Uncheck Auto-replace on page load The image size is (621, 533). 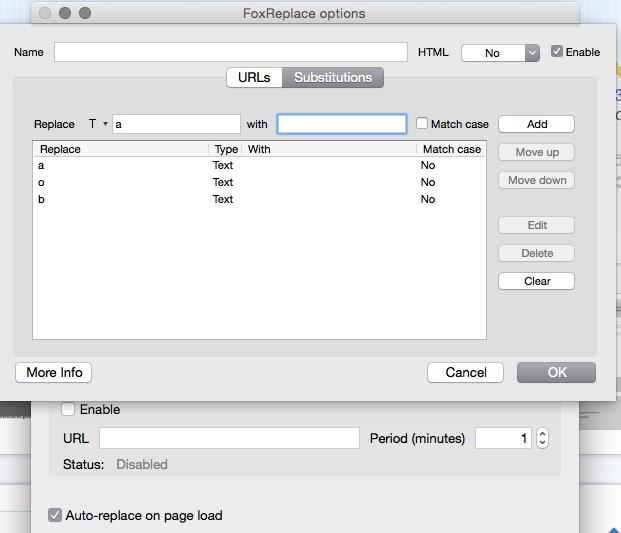click(x=55, y=515)
